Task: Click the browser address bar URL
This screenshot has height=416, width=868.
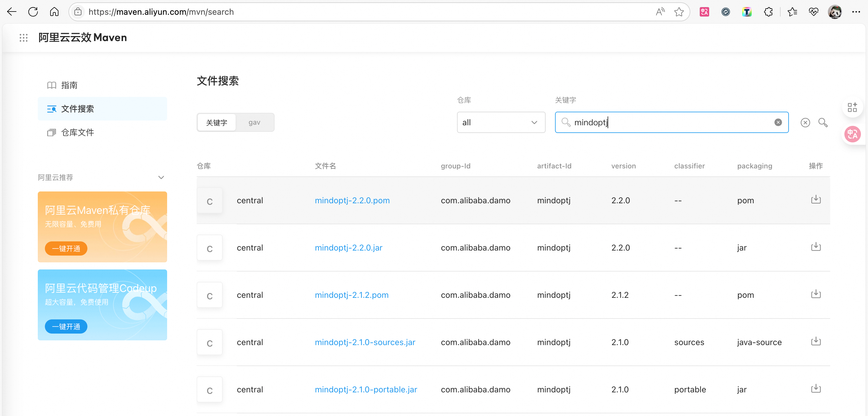Action: pyautogui.click(x=161, y=12)
